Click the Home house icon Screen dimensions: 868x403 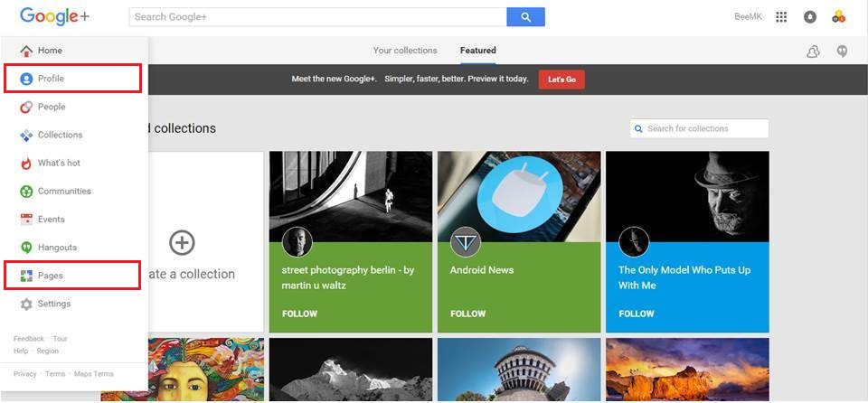click(26, 51)
